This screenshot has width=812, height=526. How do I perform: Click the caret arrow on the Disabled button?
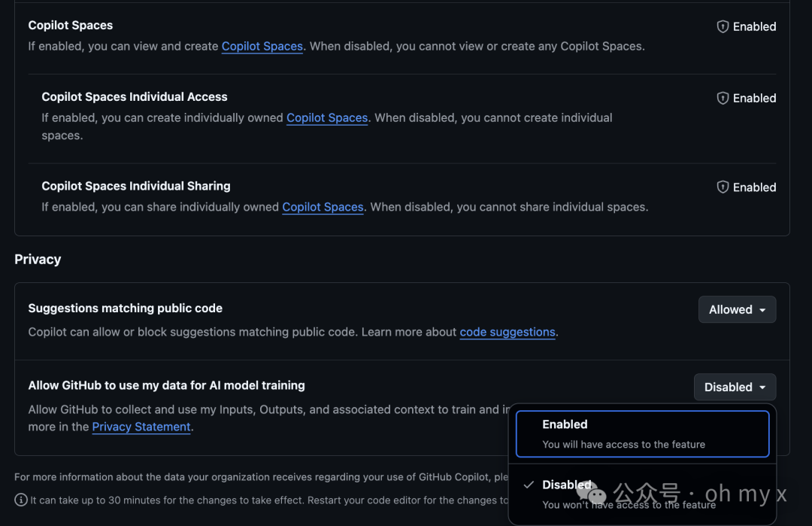tap(762, 387)
